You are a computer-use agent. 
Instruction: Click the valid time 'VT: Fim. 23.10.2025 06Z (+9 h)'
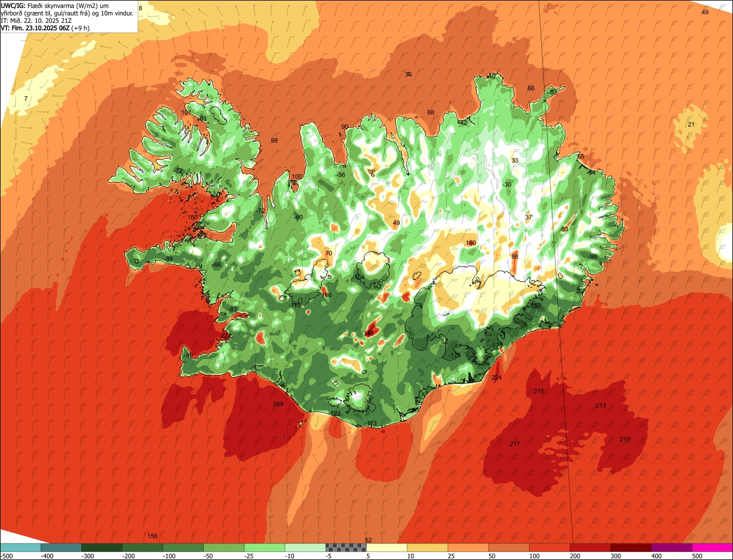coord(45,27)
